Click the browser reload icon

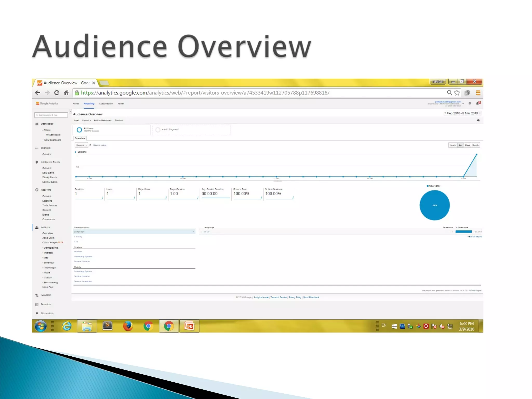57,93
